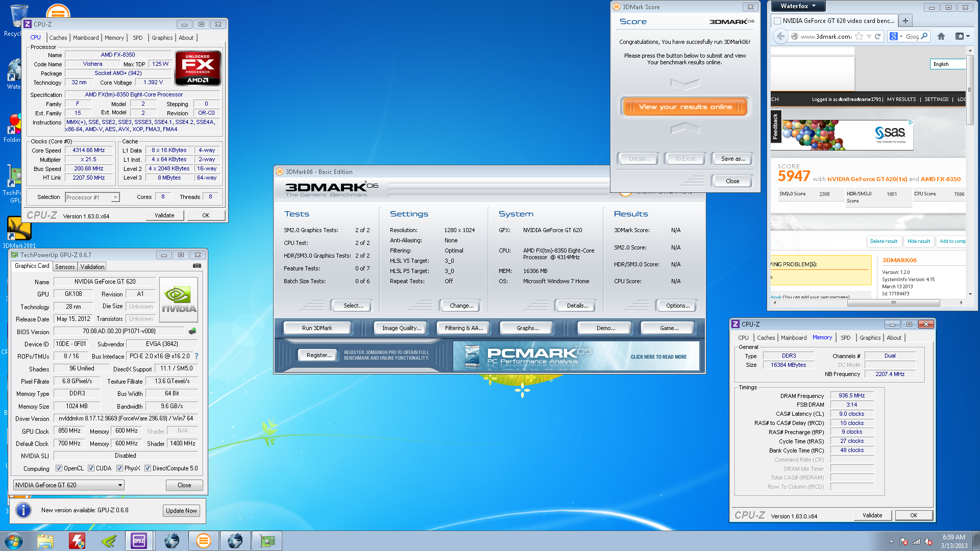The height and width of the screenshot is (551, 980).
Task: Click the Google search field in Waterfox
Action: pos(912,36)
